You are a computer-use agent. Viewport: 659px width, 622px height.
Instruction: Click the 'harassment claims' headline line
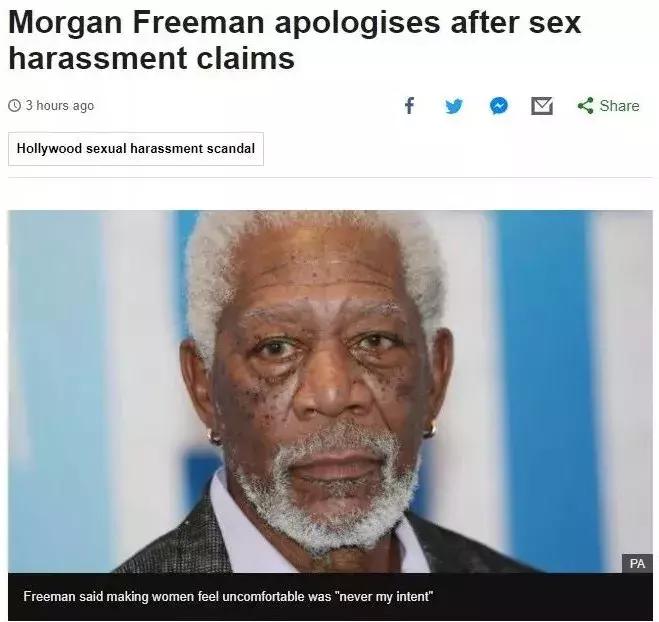(151, 58)
